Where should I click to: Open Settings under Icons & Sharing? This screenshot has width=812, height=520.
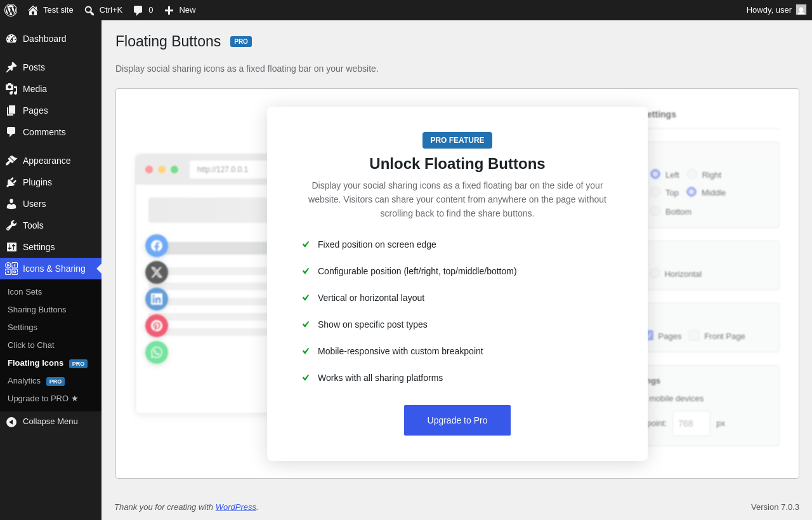coord(22,328)
